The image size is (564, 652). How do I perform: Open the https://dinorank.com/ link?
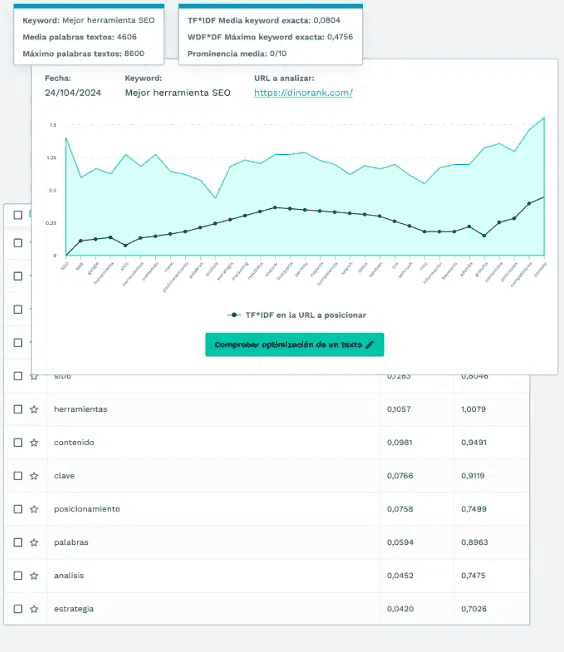tap(303, 93)
